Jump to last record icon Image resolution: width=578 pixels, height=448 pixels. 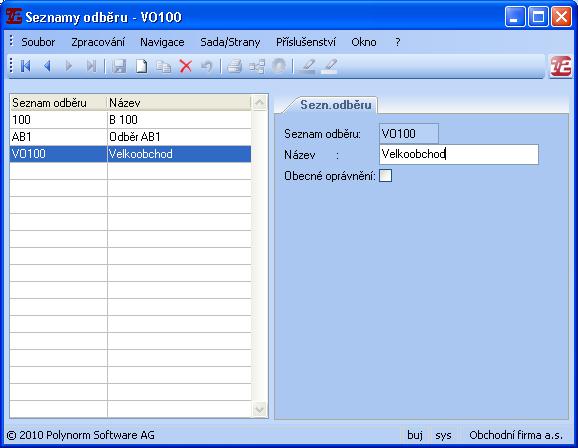pos(91,66)
